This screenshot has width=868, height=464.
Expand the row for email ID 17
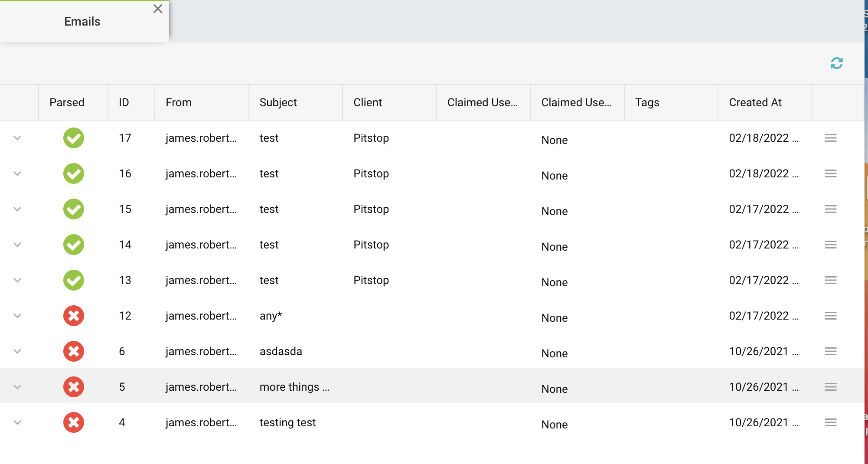17,138
